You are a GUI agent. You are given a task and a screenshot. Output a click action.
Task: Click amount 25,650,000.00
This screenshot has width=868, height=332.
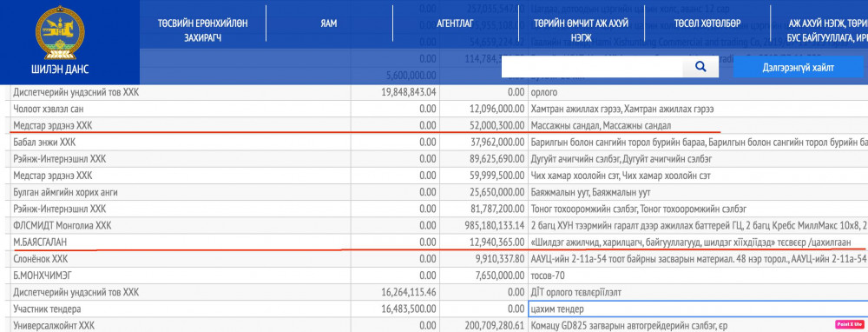(x=496, y=192)
